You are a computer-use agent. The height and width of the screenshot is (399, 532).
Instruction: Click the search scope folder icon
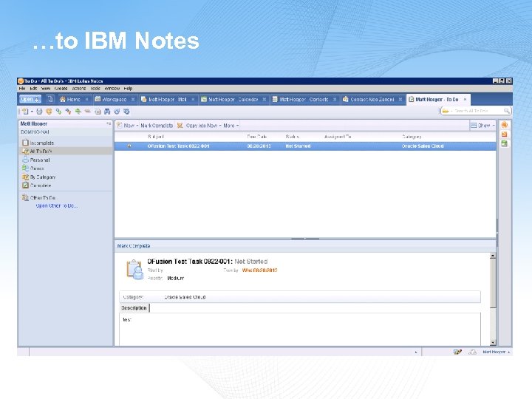pos(446,111)
